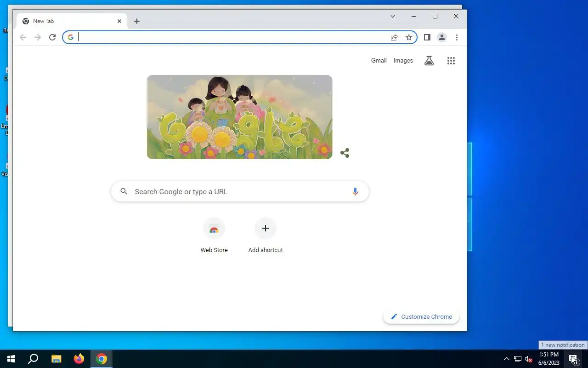Show hidden system tray icons
The width and height of the screenshot is (588, 368).
[507, 359]
